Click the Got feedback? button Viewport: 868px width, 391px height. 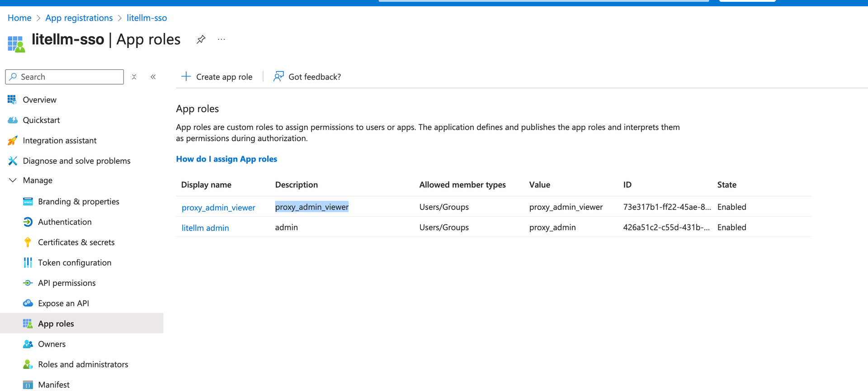pos(307,76)
